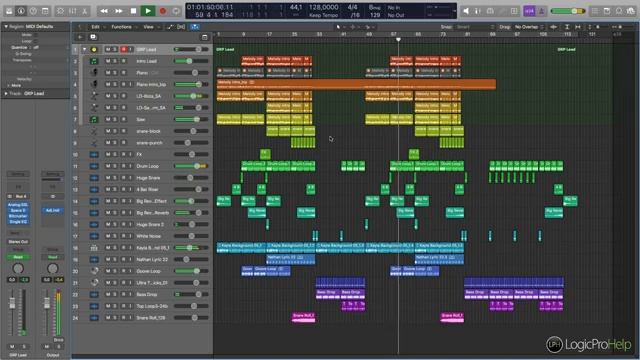
Task: Collapse the SRP Lead track stack
Action: 84,49
